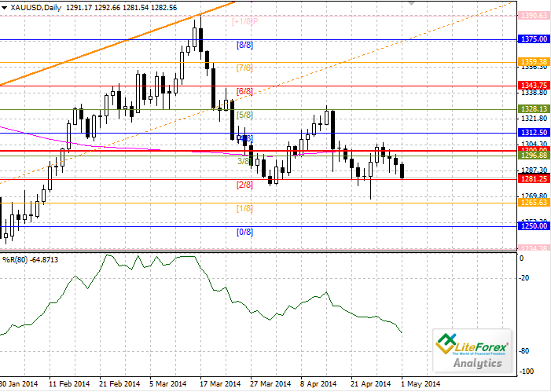Click the blue 1250.00 price tag
This screenshot has width=551, height=392.
click(x=534, y=226)
